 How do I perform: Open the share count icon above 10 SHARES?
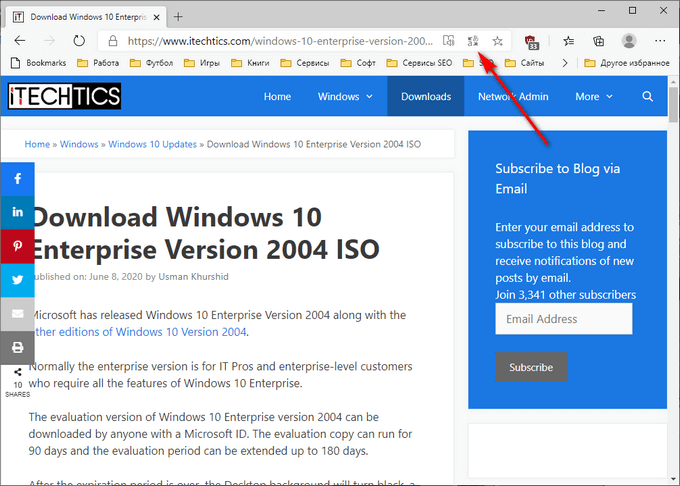(17, 372)
